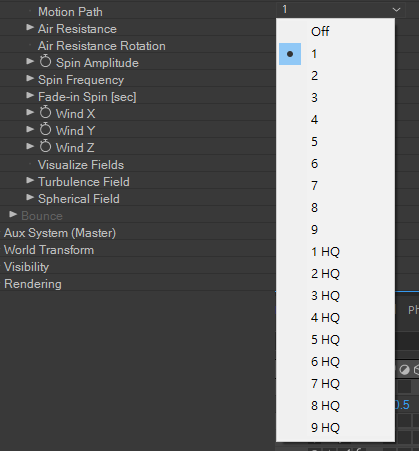Toggle the Spin Amplitude stopwatch icon
The width and height of the screenshot is (419, 451).
tap(45, 62)
